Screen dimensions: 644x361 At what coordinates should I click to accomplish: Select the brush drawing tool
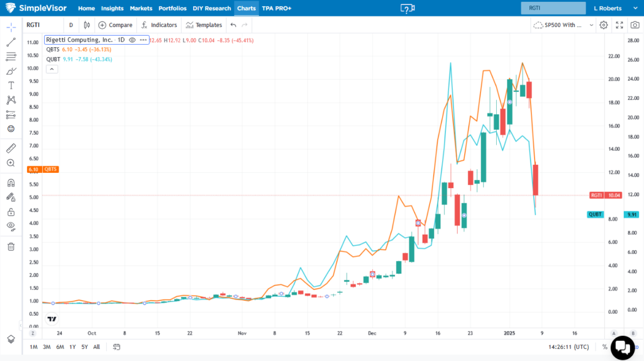(x=11, y=71)
